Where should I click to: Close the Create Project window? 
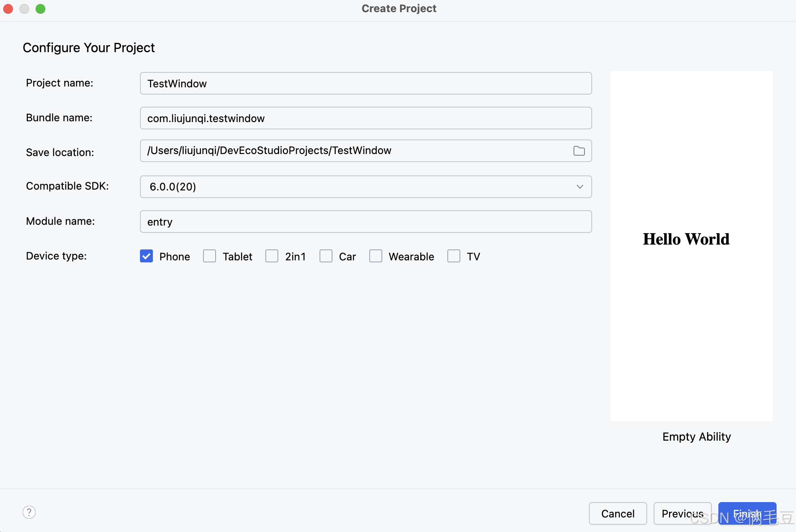[8, 8]
